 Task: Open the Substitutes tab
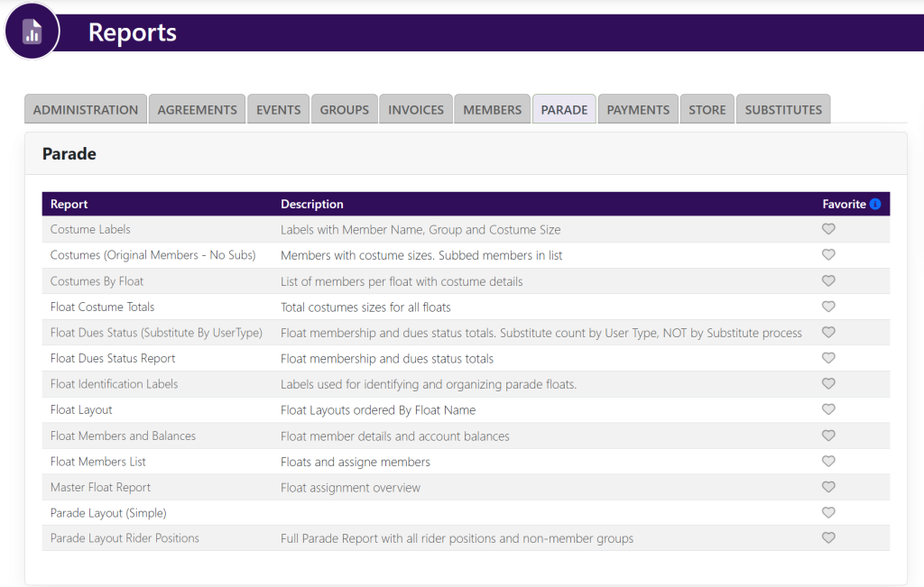pyautogui.click(x=782, y=109)
